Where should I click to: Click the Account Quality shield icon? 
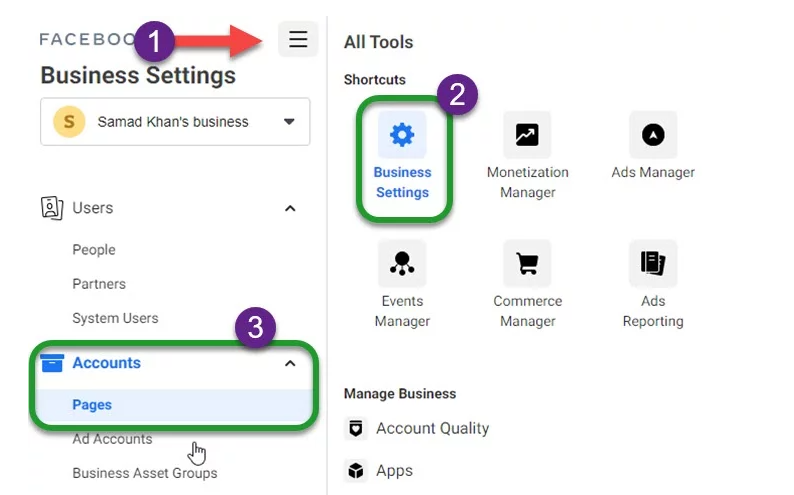click(x=355, y=428)
